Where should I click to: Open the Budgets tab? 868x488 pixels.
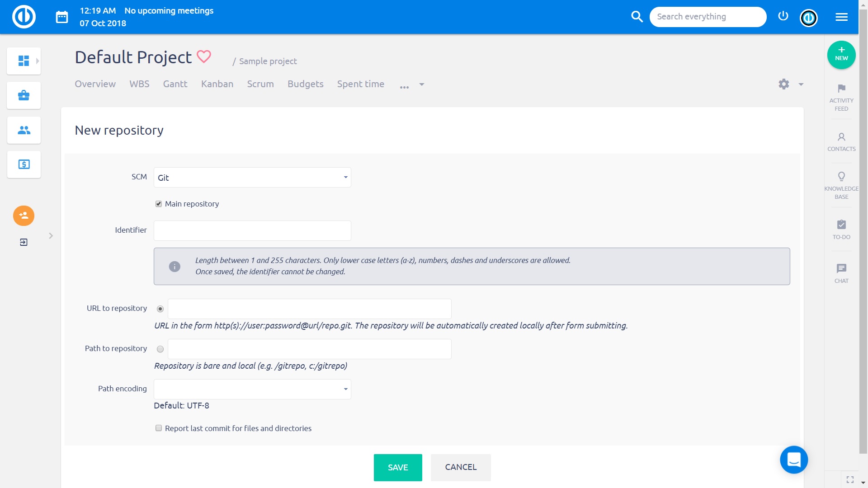pos(305,84)
